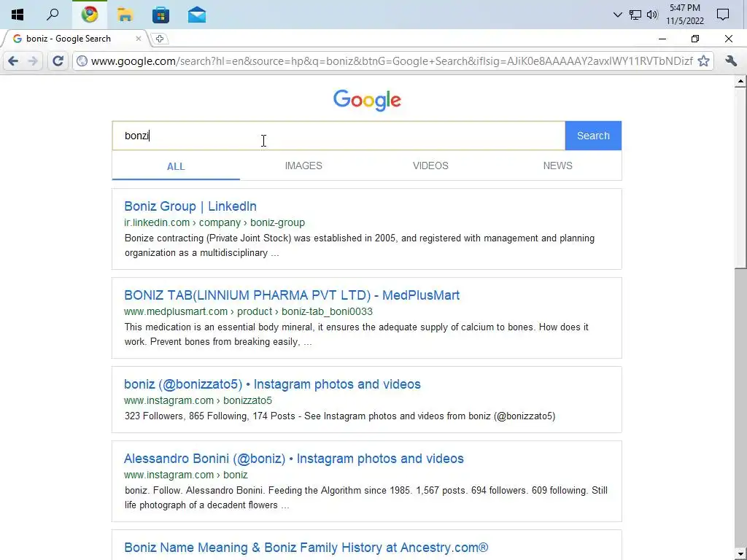This screenshot has width=747, height=560.
Task: Open the Action Center notifications icon
Action: click(723, 15)
